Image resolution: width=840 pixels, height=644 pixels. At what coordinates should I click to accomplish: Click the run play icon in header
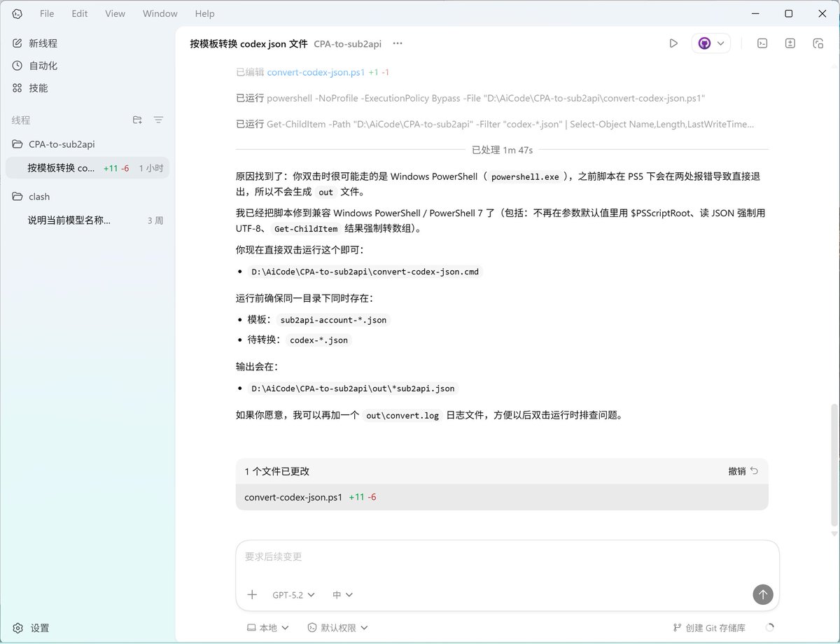click(673, 43)
